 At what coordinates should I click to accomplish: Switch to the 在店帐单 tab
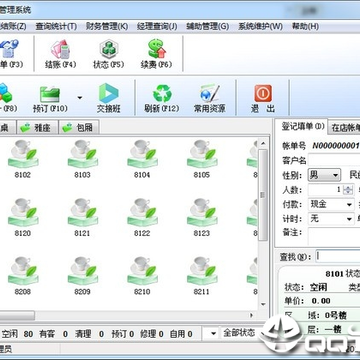click(x=345, y=128)
